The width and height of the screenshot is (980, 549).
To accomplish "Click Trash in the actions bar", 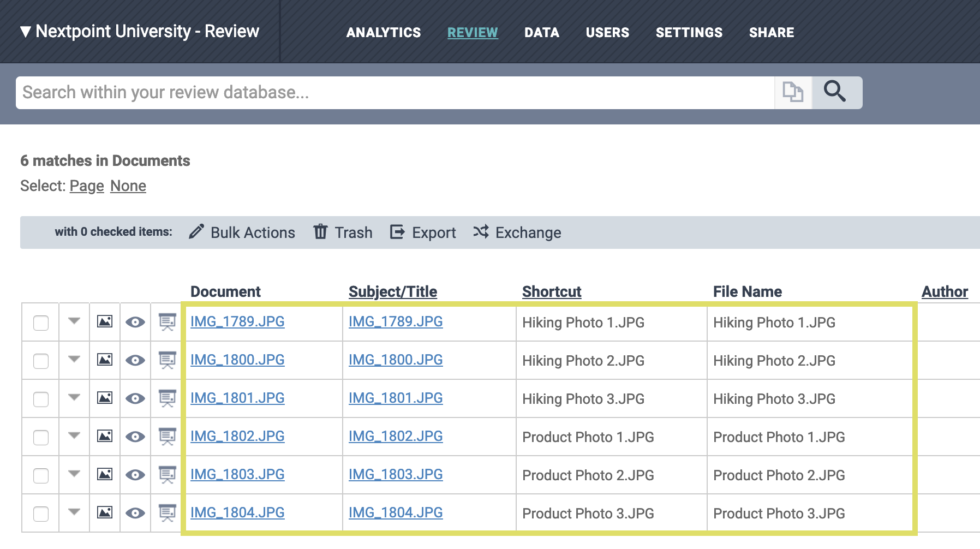I will pos(343,232).
